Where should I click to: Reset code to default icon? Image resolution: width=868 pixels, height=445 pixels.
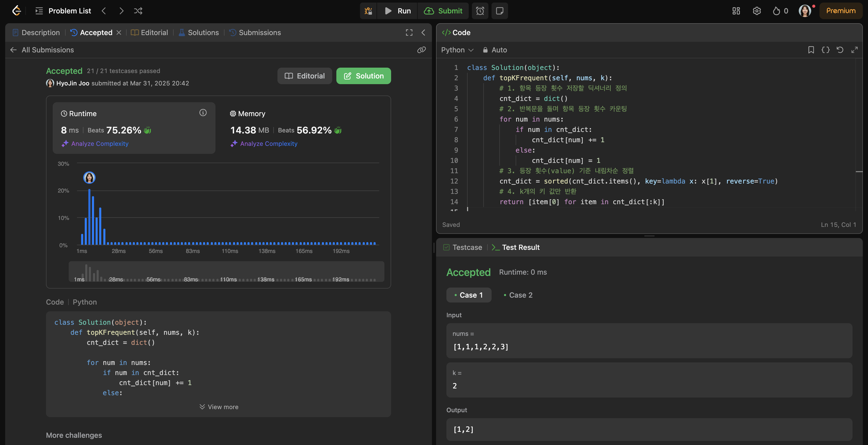point(840,50)
